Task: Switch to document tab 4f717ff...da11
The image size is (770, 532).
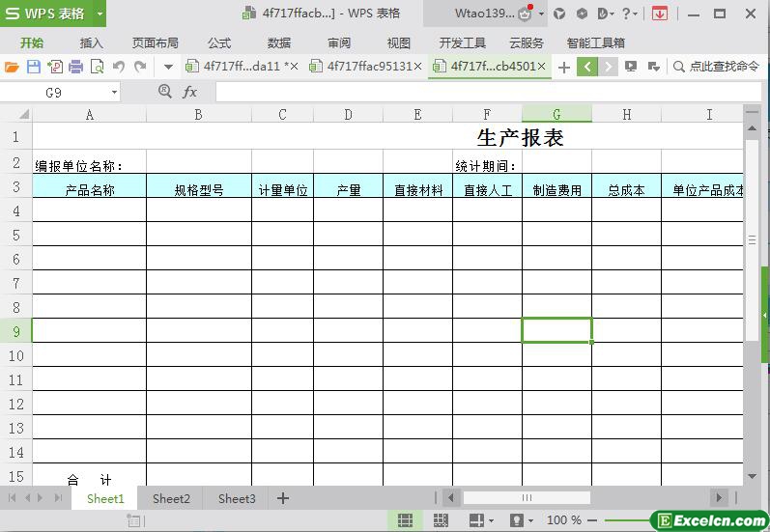Action: (x=242, y=67)
